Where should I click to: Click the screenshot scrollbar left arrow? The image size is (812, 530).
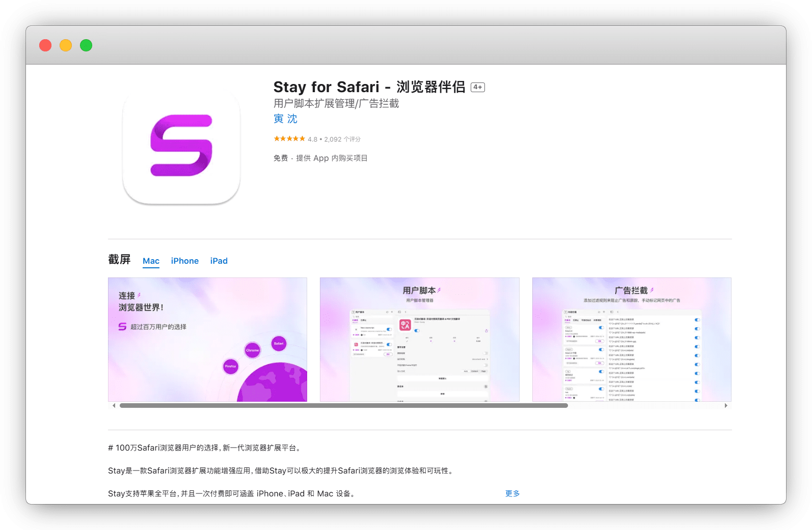point(114,406)
